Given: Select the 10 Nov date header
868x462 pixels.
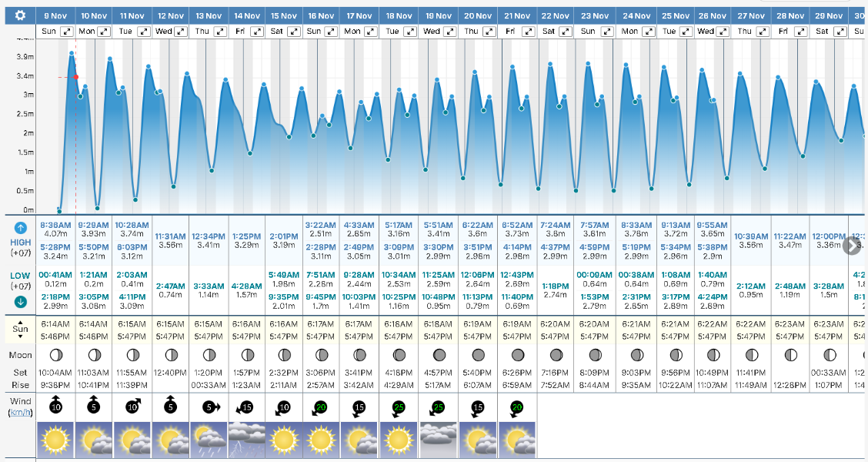Looking at the screenshot, I should [x=94, y=15].
